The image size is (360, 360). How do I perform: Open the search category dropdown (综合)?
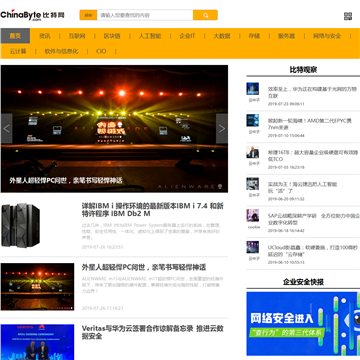(x=88, y=15)
